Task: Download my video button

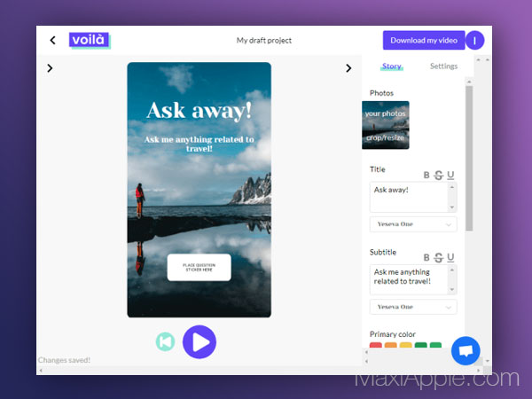Action: [424, 41]
